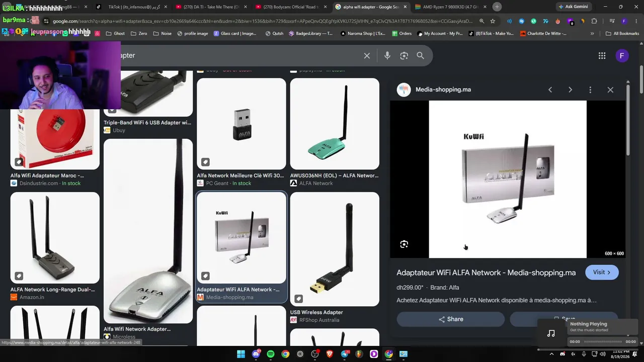
Task: Start a voice search with the microphone
Action: coord(387,56)
